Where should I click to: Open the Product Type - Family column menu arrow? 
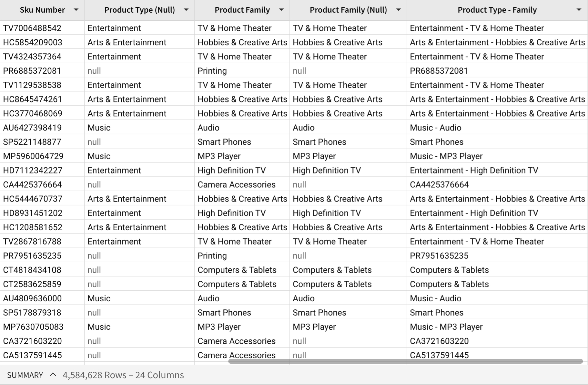(x=579, y=10)
